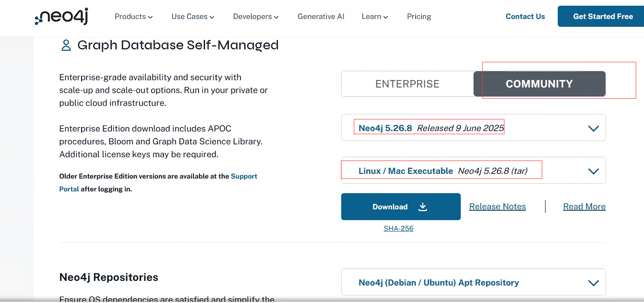Go to Generative AI page

[x=321, y=17]
